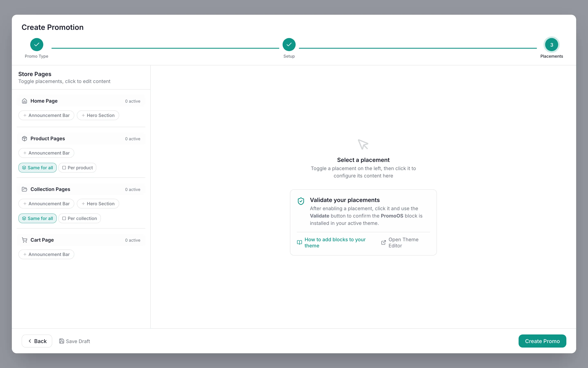Toggle Cart Page Announcement Bar placement

point(46,254)
